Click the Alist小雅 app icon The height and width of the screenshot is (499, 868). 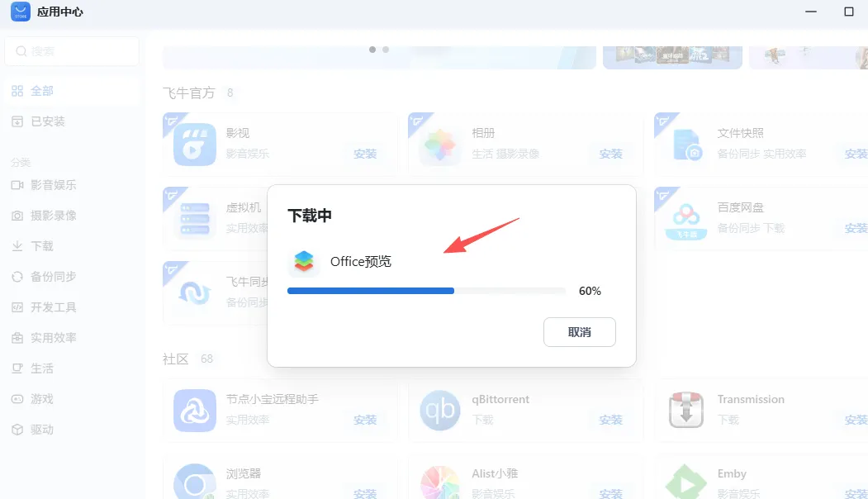tap(440, 482)
